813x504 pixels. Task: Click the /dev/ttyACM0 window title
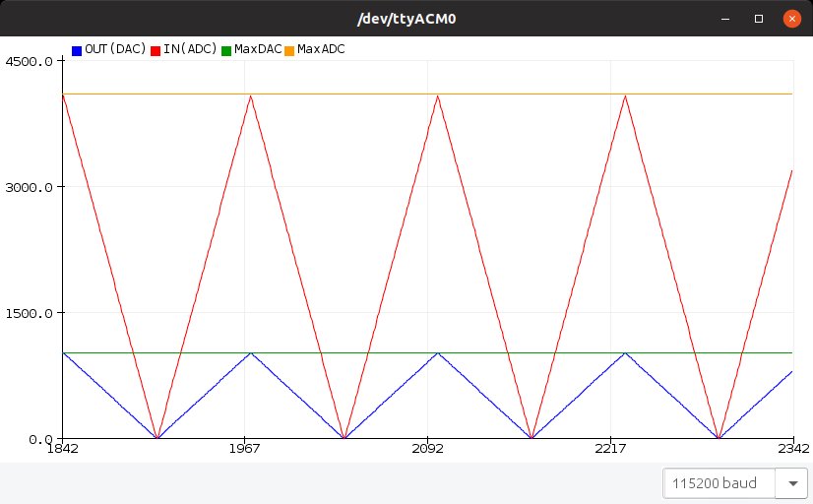click(406, 18)
